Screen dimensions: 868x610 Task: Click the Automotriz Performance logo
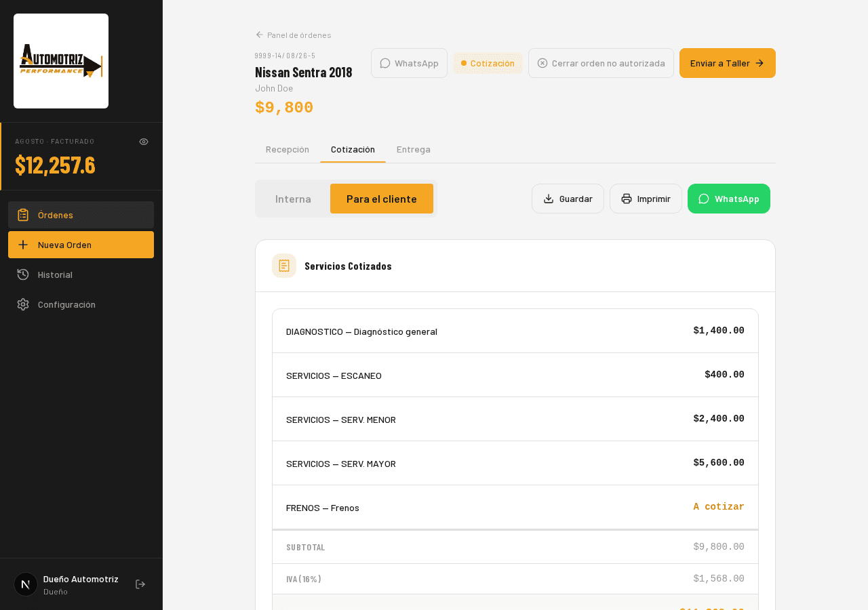coord(61,61)
